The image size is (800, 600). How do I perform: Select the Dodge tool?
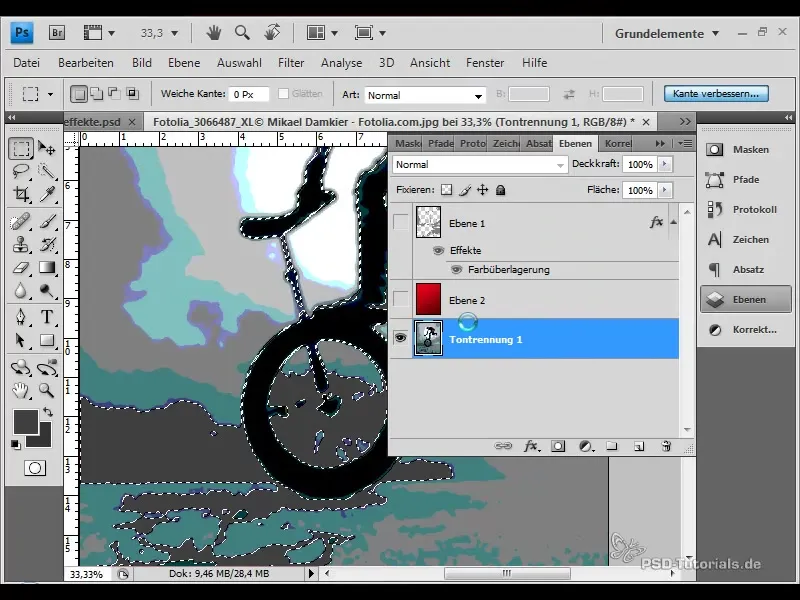[x=46, y=290]
